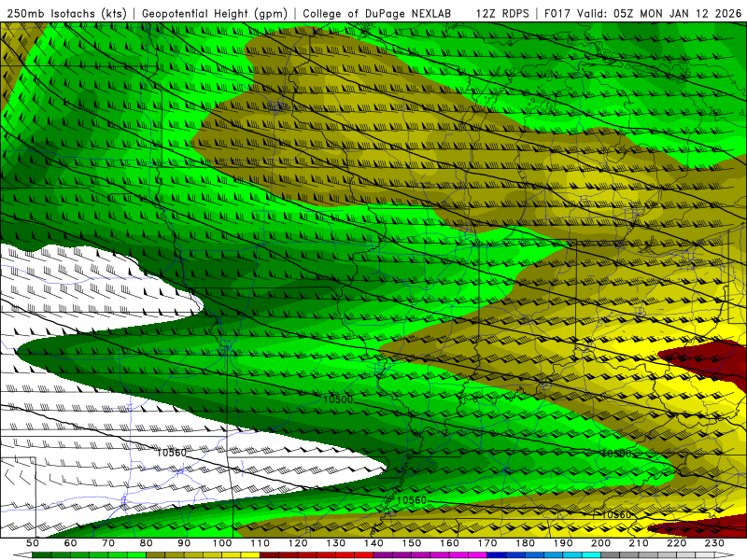Viewport: 747px width, 560px height.
Task: Click the colorbar label '60'
Action: point(70,543)
